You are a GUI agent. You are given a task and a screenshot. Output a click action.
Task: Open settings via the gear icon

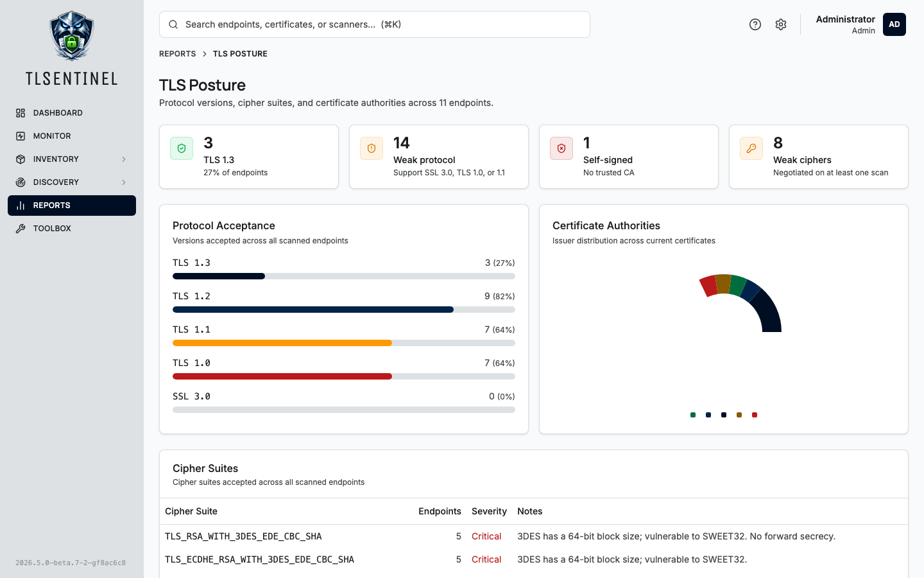(781, 24)
